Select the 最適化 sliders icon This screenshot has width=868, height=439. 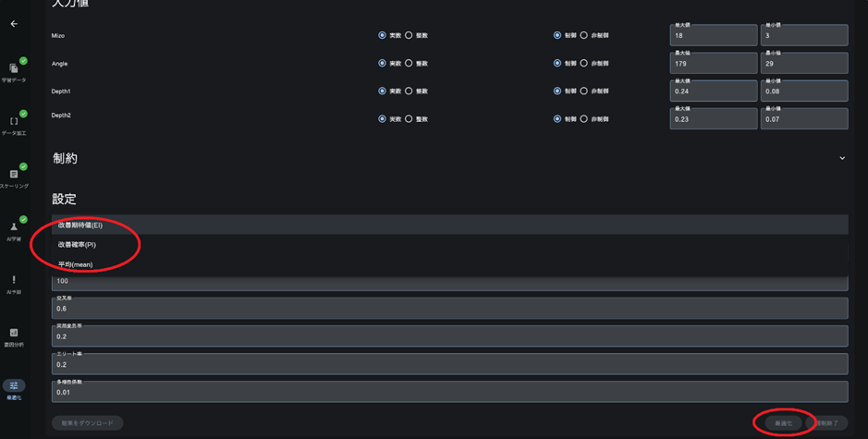coord(14,386)
